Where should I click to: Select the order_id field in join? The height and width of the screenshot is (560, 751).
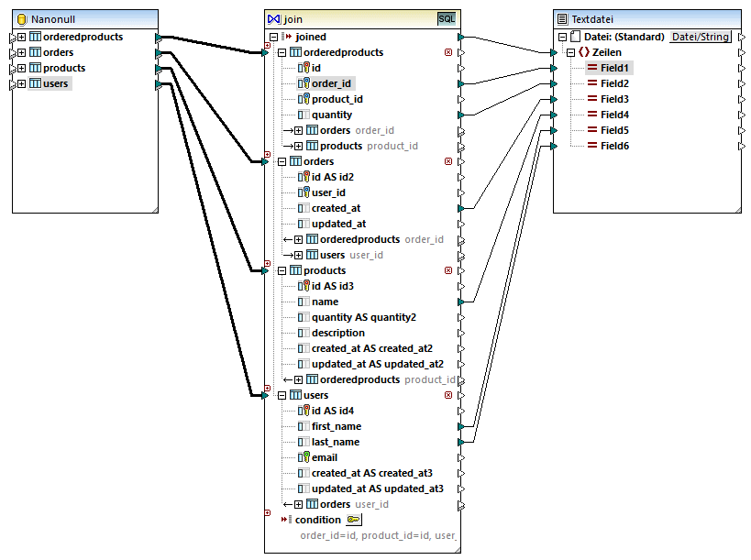pyautogui.click(x=332, y=84)
